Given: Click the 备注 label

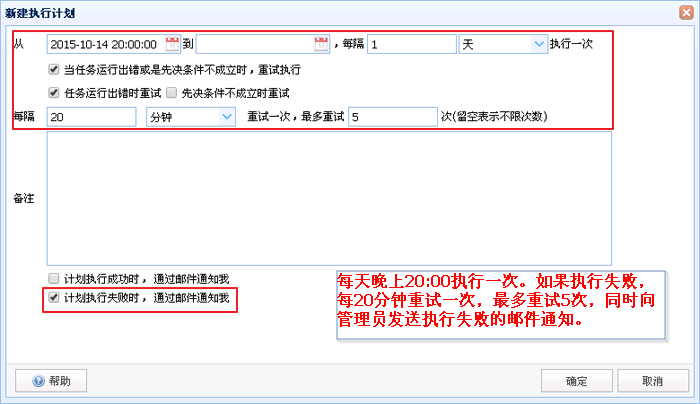Looking at the screenshot, I should pyautogui.click(x=24, y=198).
